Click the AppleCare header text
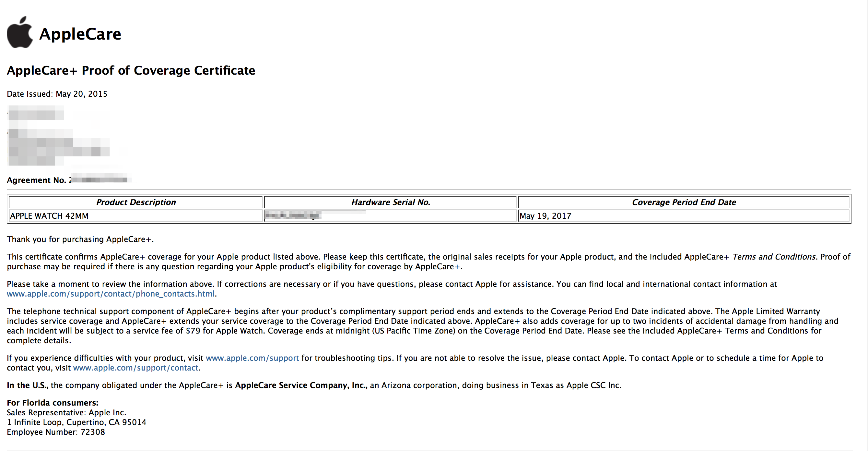The width and height of the screenshot is (868, 451). click(x=80, y=34)
